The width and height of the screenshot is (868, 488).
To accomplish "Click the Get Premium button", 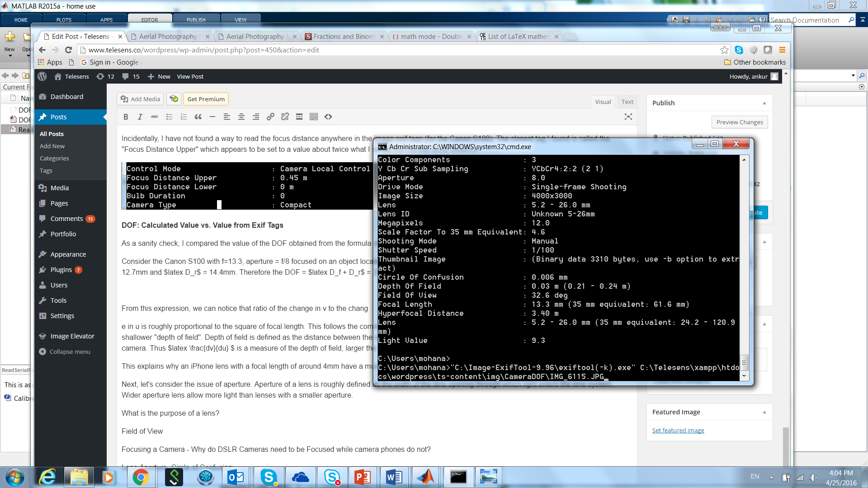I will coord(206,99).
